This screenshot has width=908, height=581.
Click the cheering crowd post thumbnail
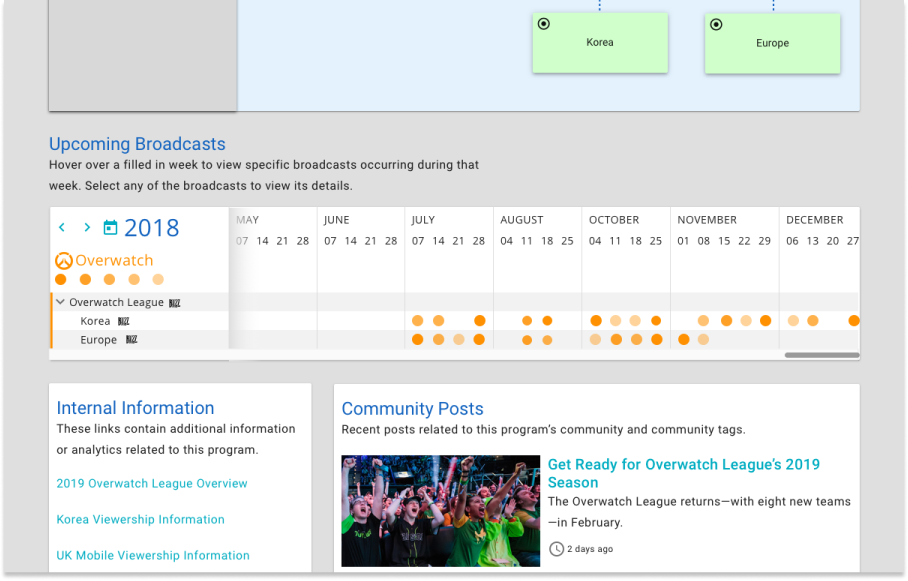[441, 511]
